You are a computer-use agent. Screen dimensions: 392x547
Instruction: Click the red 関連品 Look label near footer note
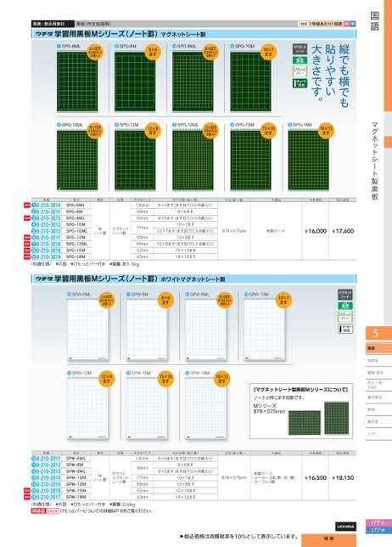45,510
